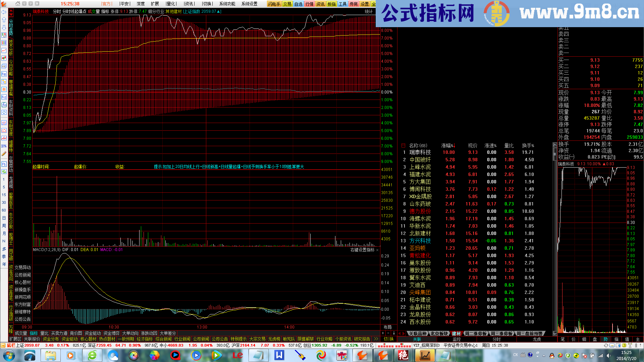
Task: Click the stock list scrollbar down arrow
Action: click(x=555, y=333)
